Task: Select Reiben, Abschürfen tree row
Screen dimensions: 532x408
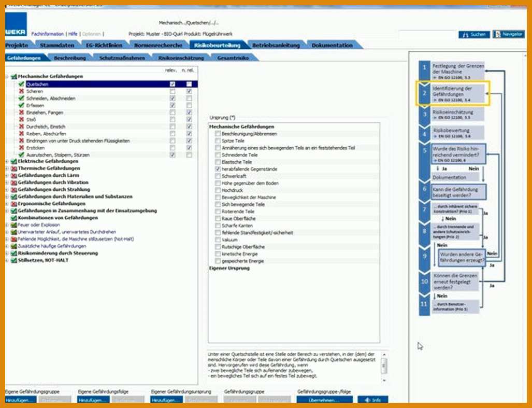Action: pos(46,134)
